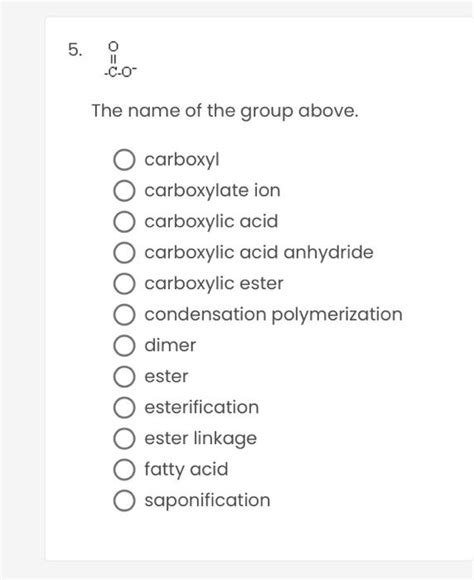
Task: Click the condensation polymerization label text
Action: click(273, 315)
